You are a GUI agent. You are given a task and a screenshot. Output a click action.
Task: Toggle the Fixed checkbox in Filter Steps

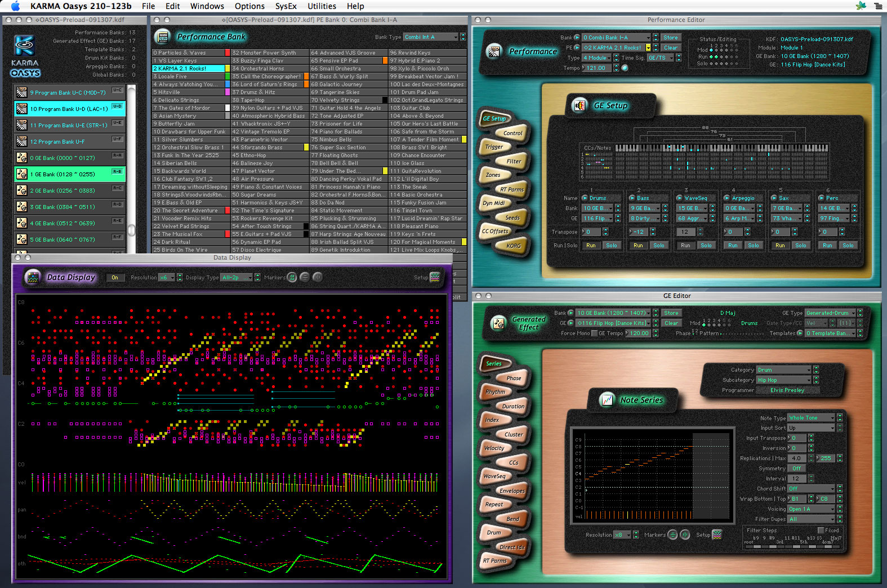click(821, 530)
